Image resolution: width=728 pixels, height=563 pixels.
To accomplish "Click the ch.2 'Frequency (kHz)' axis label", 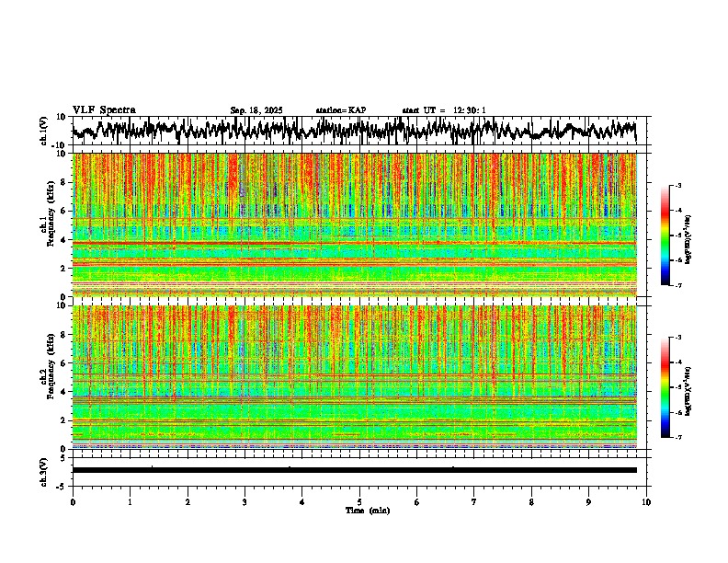I will [51, 366].
